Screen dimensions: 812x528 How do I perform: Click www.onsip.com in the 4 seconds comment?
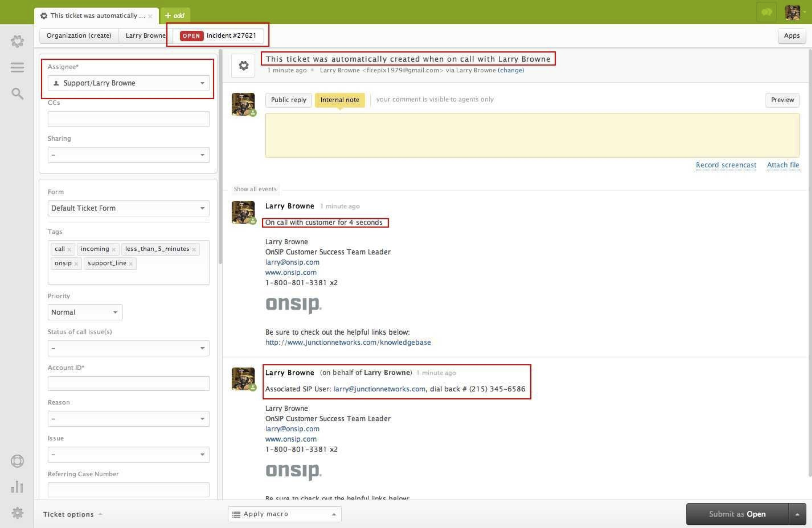click(x=291, y=272)
